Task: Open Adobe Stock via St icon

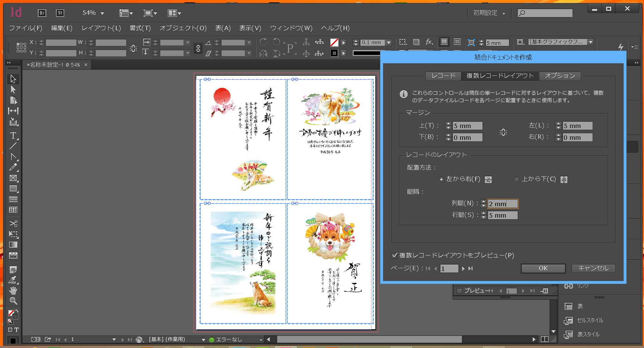Action: point(60,13)
